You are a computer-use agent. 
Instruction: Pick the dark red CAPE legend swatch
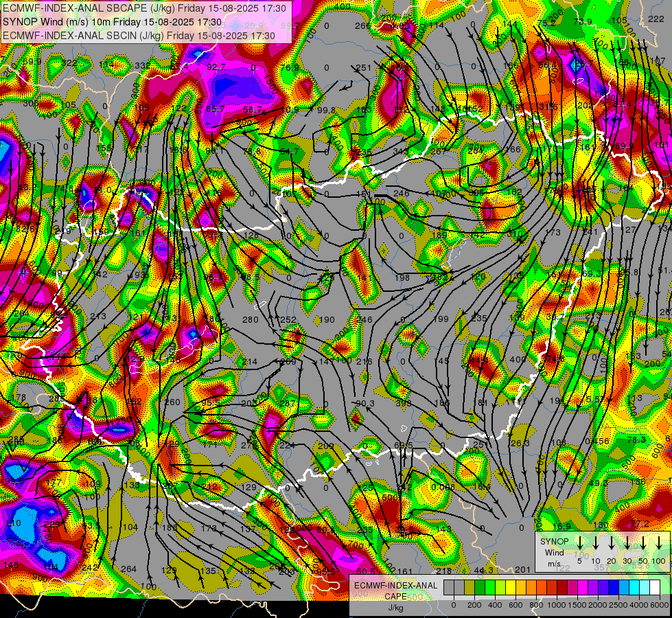pyautogui.click(x=562, y=587)
